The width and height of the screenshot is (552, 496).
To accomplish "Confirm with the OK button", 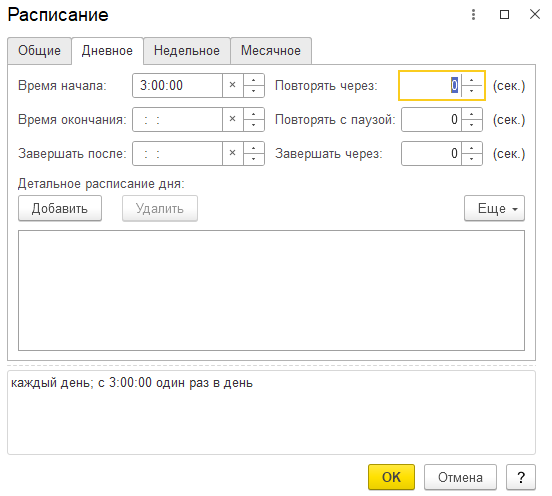I will point(391,477).
